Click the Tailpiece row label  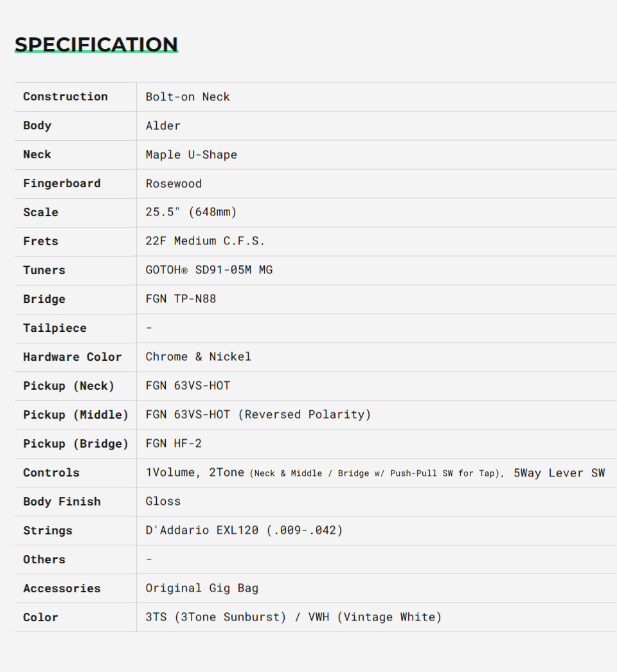[55, 328]
